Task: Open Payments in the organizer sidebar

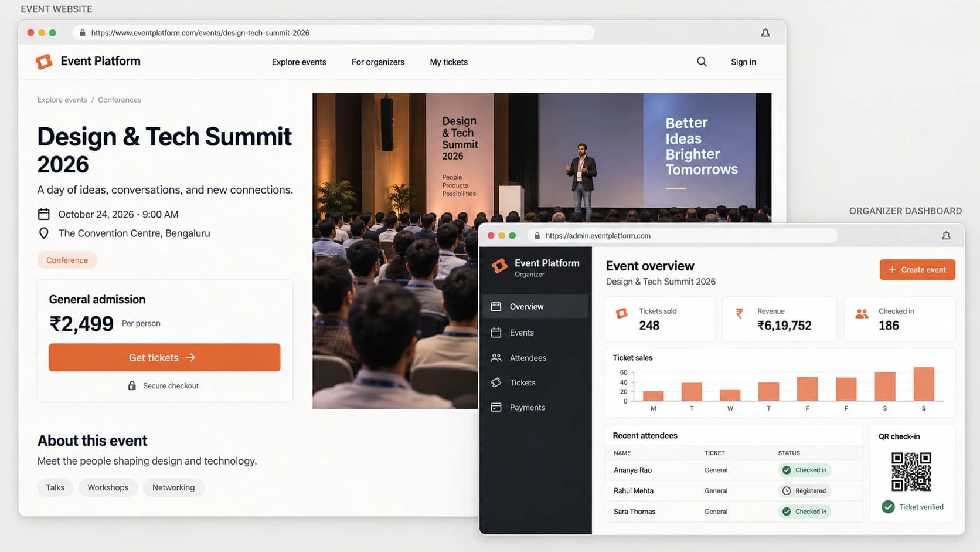Action: pos(536,407)
